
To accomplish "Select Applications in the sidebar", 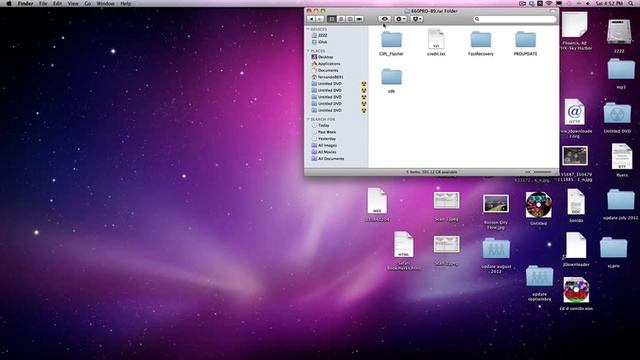I will pos(326,64).
